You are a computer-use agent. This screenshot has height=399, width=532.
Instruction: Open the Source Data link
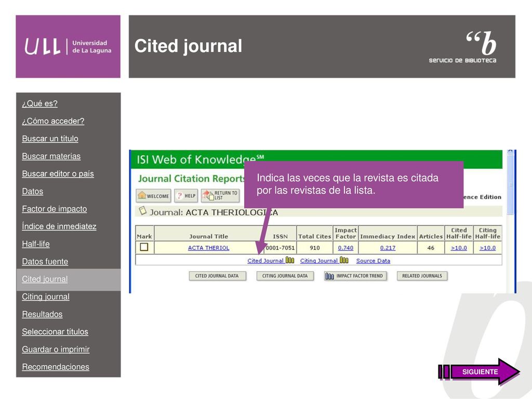coord(373,261)
